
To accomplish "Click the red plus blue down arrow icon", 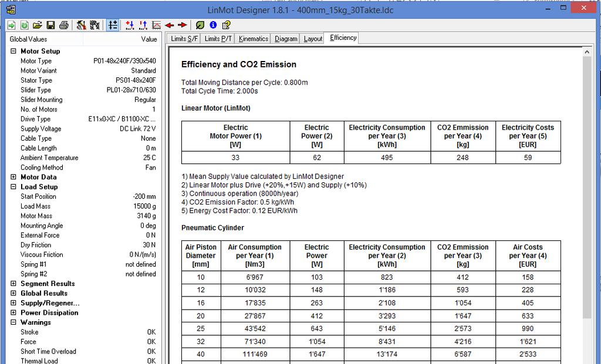I will coord(130,25).
